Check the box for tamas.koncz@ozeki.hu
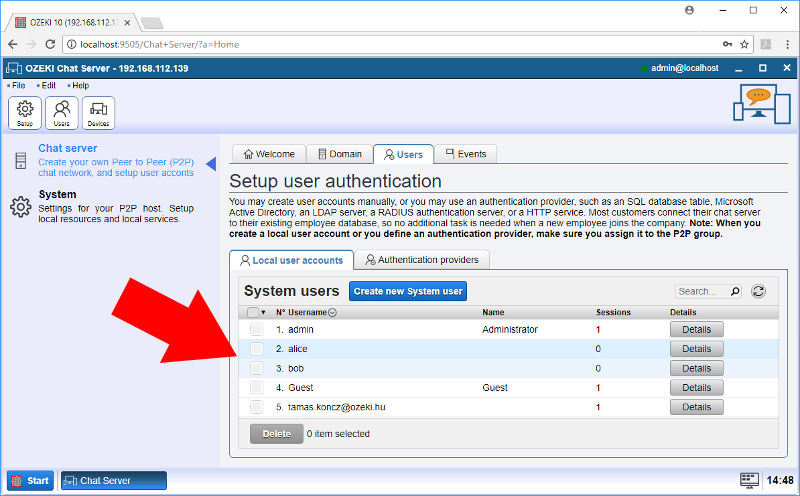Screen dimensions: 800x496 point(257,407)
